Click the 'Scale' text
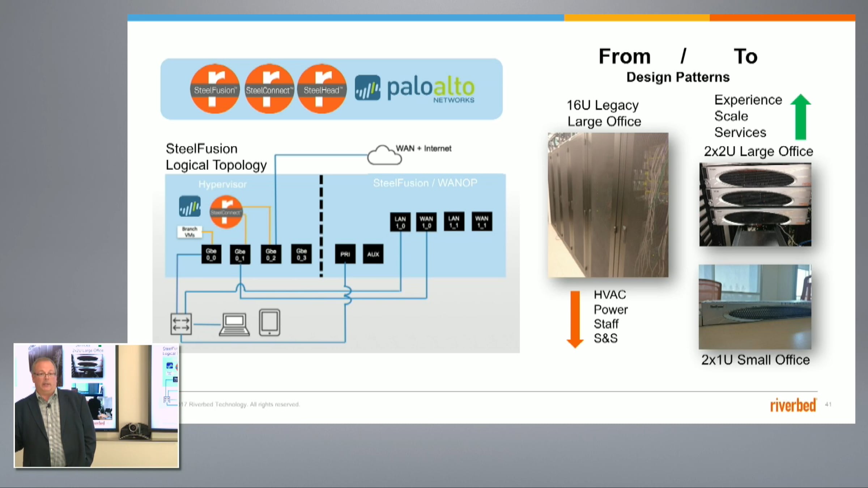Image resolution: width=868 pixels, height=488 pixels. (731, 116)
